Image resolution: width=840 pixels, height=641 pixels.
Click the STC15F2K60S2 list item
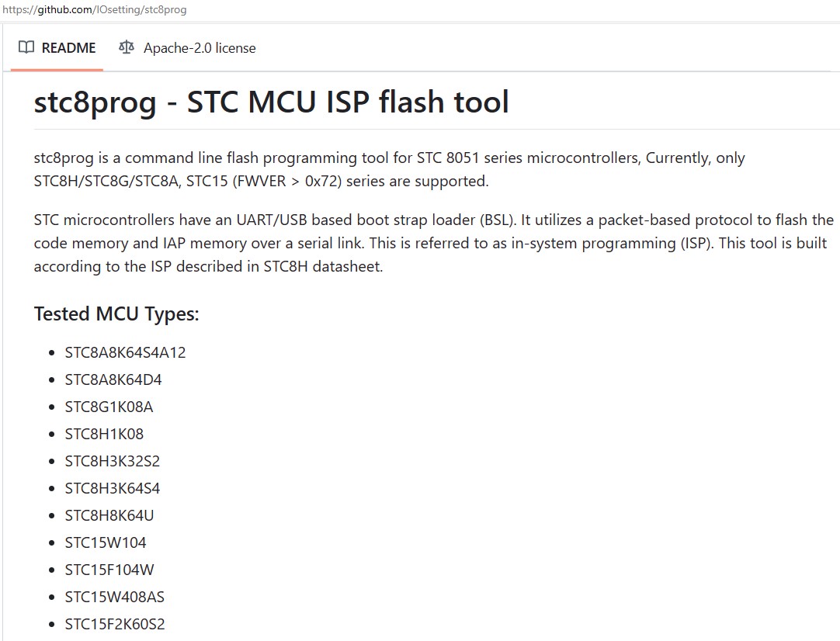(115, 624)
